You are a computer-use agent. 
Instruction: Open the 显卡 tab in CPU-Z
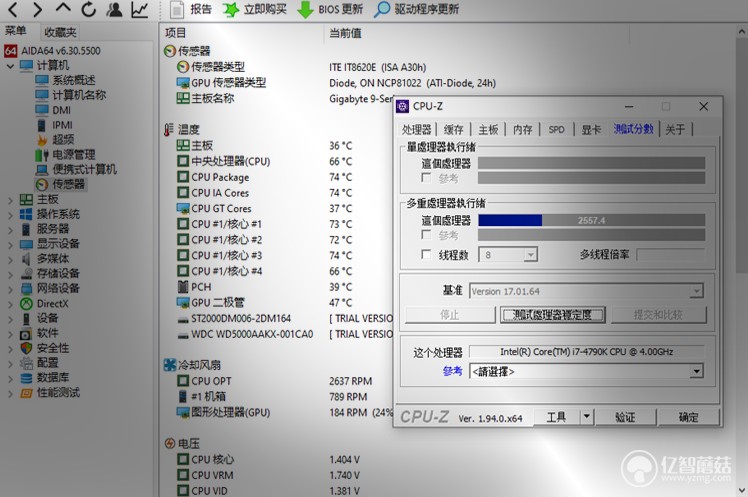click(591, 129)
